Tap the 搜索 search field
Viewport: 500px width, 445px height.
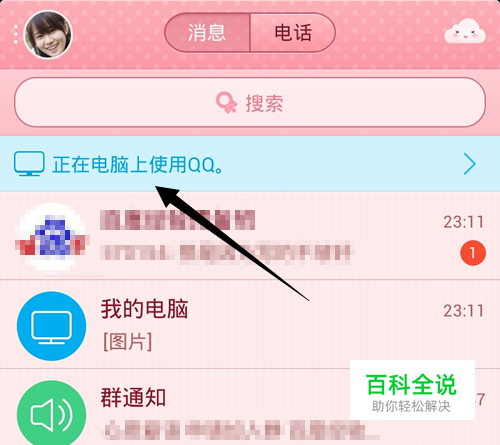[x=250, y=102]
